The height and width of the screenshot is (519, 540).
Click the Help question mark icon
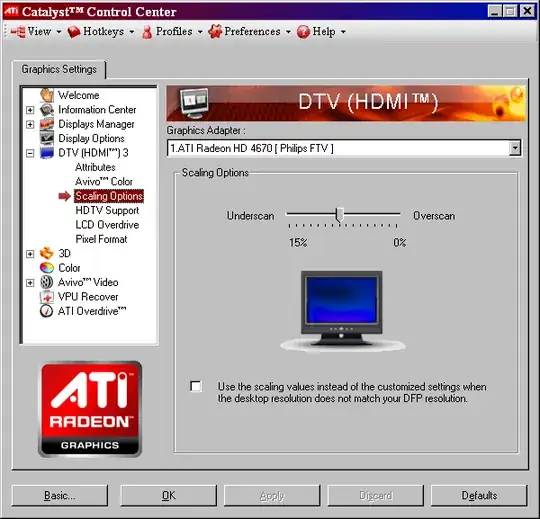click(303, 32)
